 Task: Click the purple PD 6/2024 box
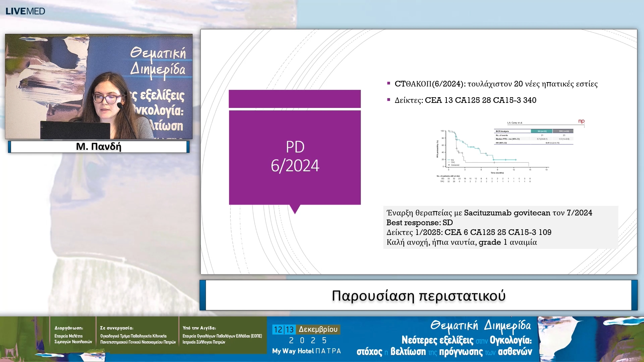pyautogui.click(x=295, y=157)
